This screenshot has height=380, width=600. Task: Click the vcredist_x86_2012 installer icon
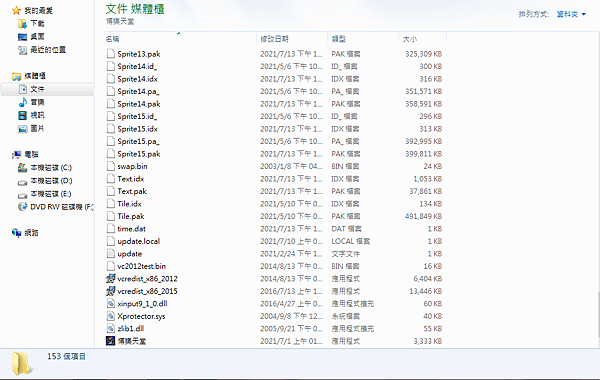(x=111, y=279)
